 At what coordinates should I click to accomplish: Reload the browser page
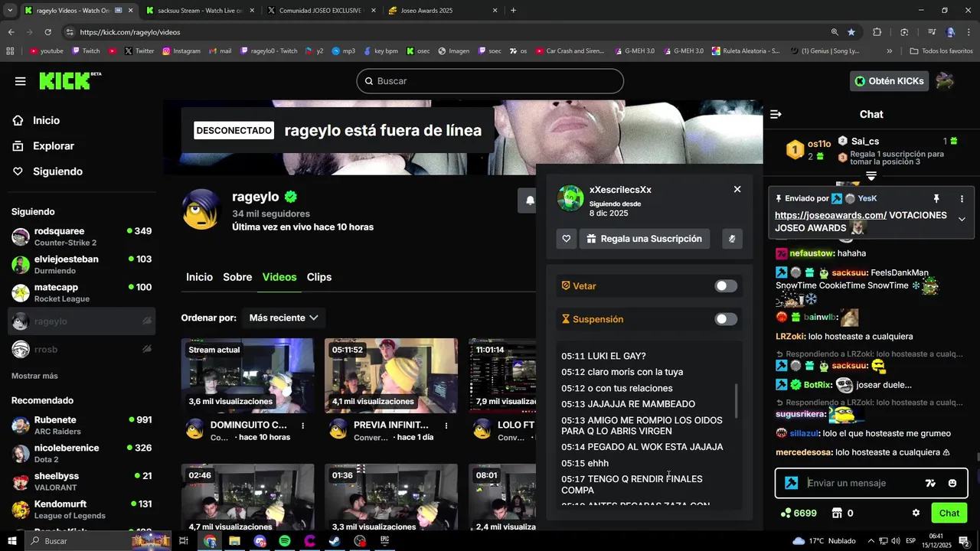(47, 32)
